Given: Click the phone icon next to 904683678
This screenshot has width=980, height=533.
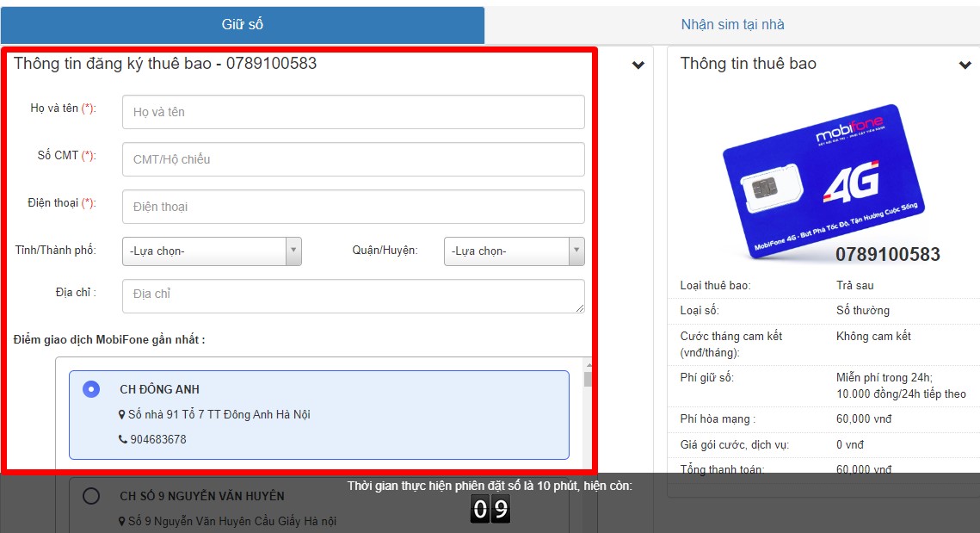Looking at the screenshot, I should pyautogui.click(x=122, y=440).
